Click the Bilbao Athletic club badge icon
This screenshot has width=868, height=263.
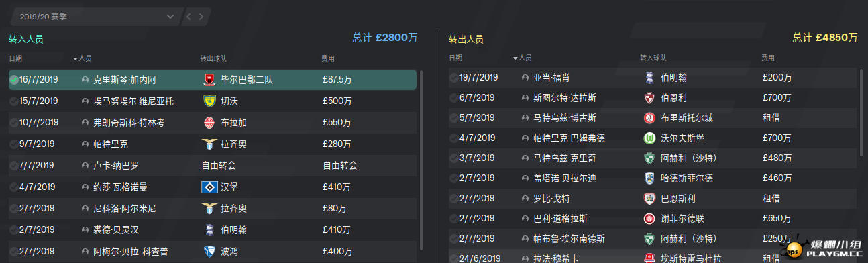[x=209, y=80]
